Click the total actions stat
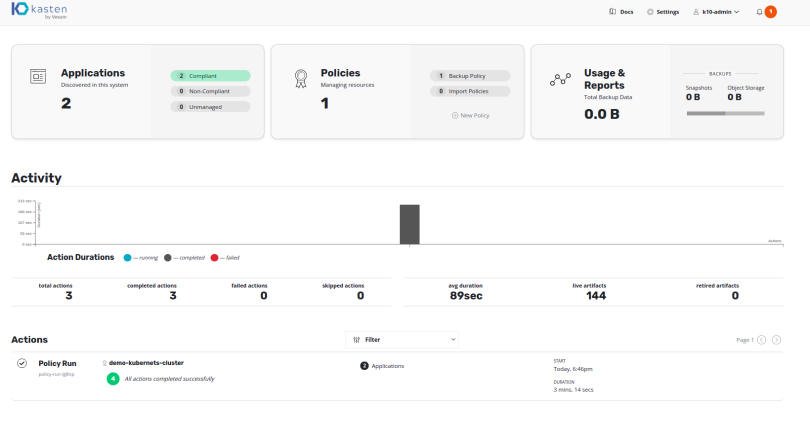The width and height of the screenshot is (810, 439). click(55, 292)
